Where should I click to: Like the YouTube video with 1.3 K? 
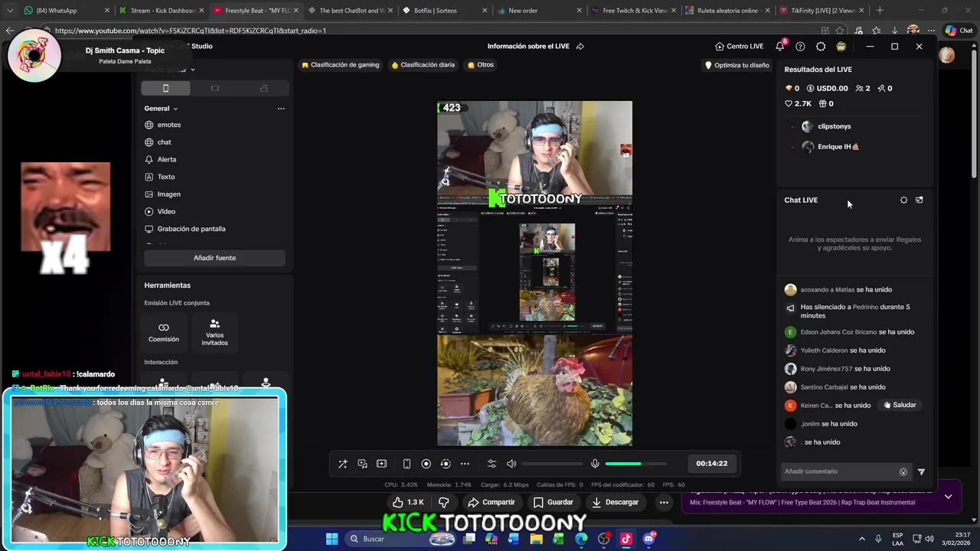pyautogui.click(x=407, y=503)
